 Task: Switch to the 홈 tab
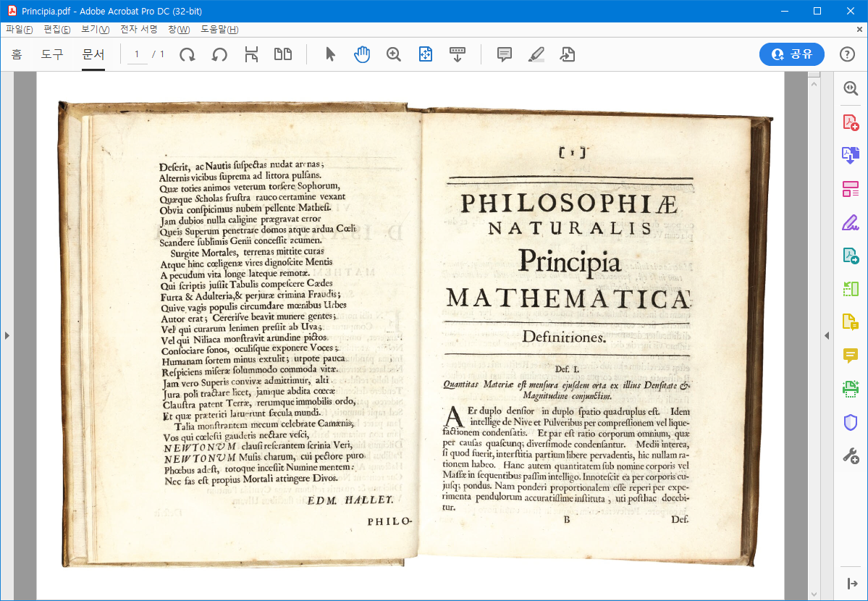pos(17,54)
